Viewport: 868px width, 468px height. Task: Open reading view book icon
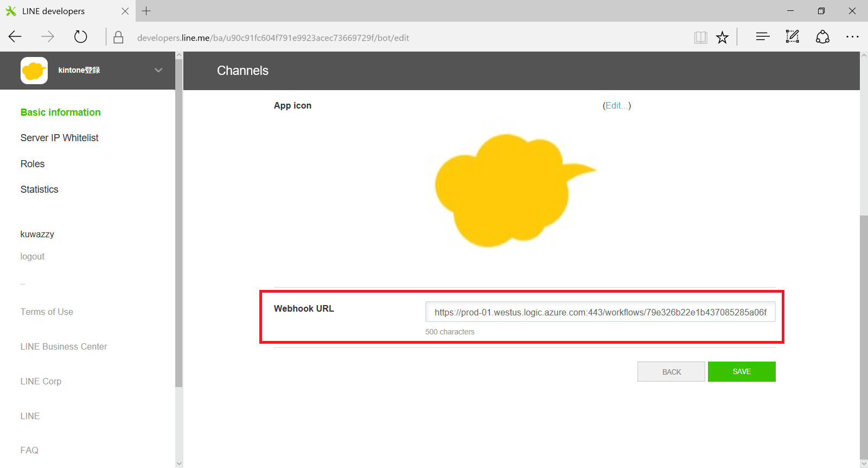click(700, 37)
